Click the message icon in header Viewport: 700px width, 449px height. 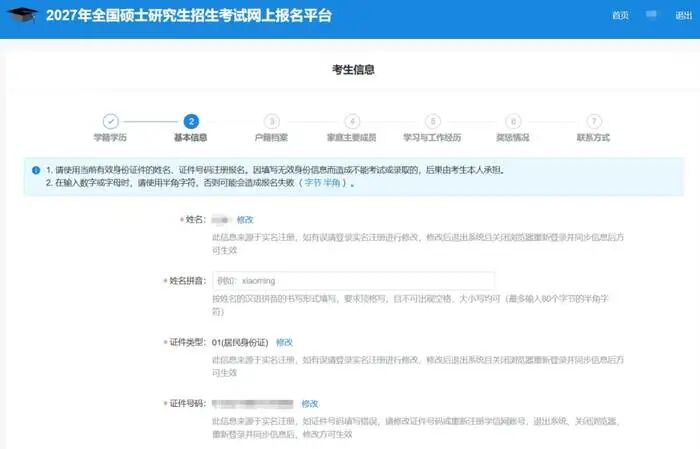pos(651,15)
